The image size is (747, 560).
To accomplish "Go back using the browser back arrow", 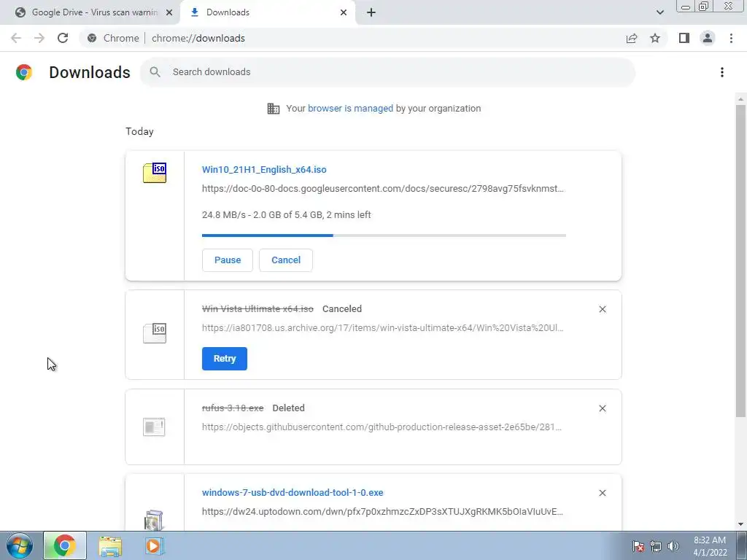I will point(16,38).
